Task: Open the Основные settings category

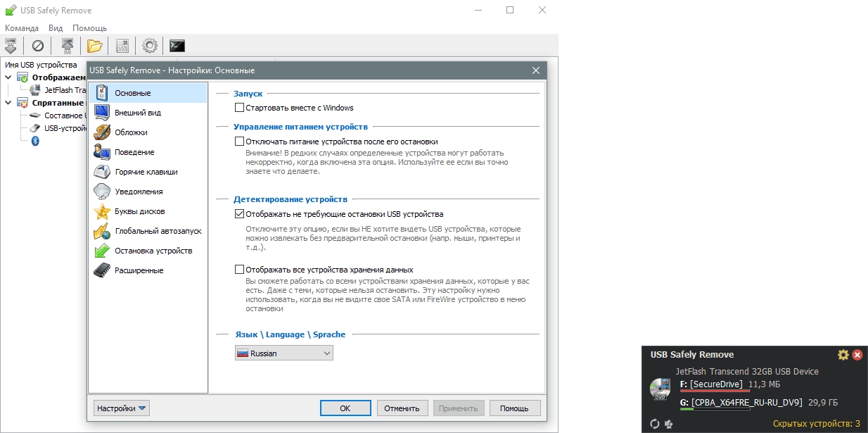Action: click(148, 93)
